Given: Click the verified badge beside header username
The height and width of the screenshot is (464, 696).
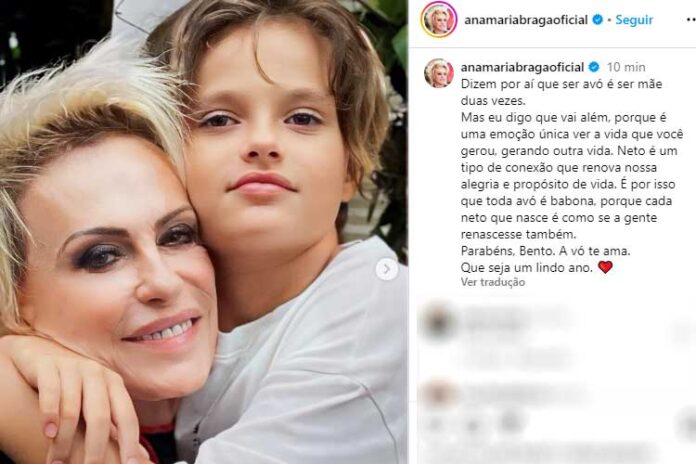Looking at the screenshot, I should (x=598, y=20).
